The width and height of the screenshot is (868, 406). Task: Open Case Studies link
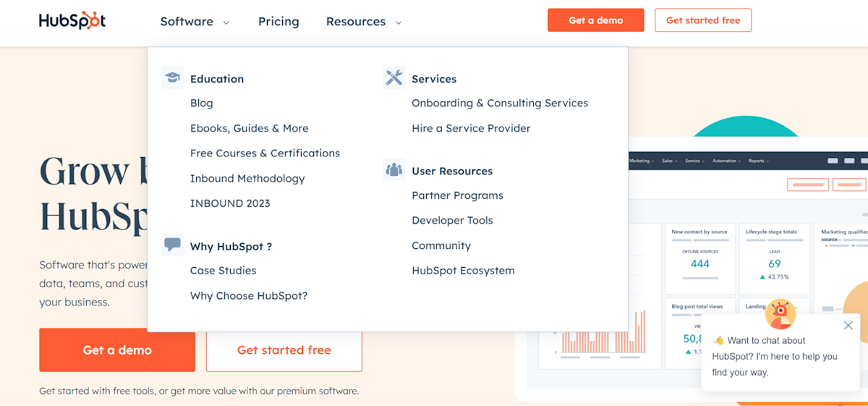coord(224,271)
